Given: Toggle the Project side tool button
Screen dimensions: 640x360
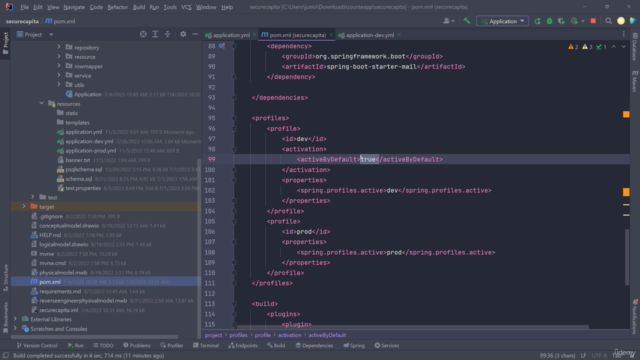Looking at the screenshot, I should coord(5,43).
